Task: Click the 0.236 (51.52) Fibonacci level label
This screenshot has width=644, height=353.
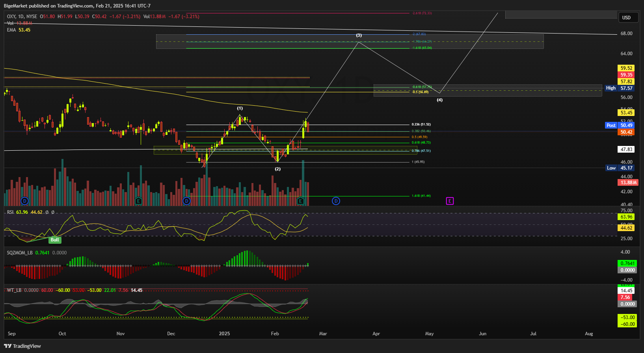Action: [421, 125]
